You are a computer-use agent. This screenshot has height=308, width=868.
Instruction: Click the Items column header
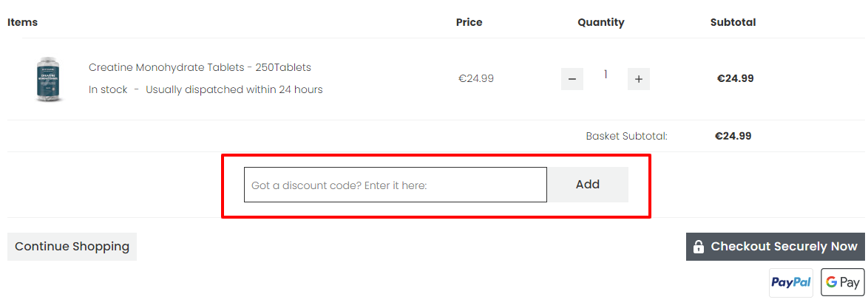coord(22,22)
